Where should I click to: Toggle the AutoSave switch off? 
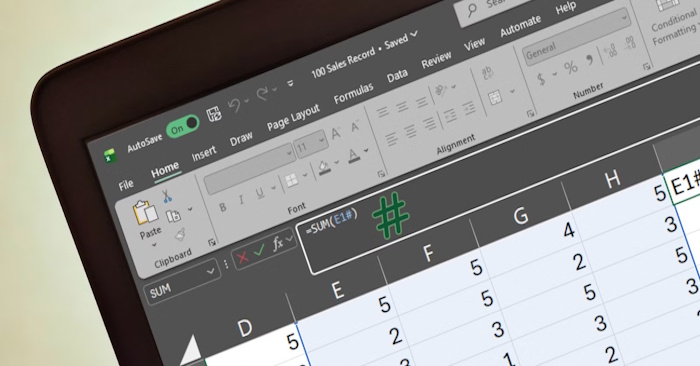coord(183,126)
